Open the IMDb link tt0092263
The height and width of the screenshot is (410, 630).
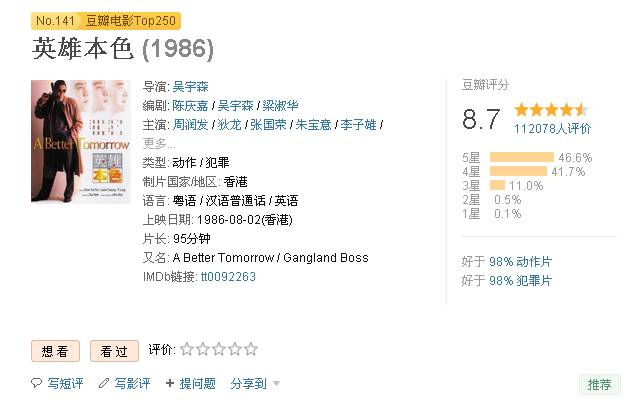228,277
